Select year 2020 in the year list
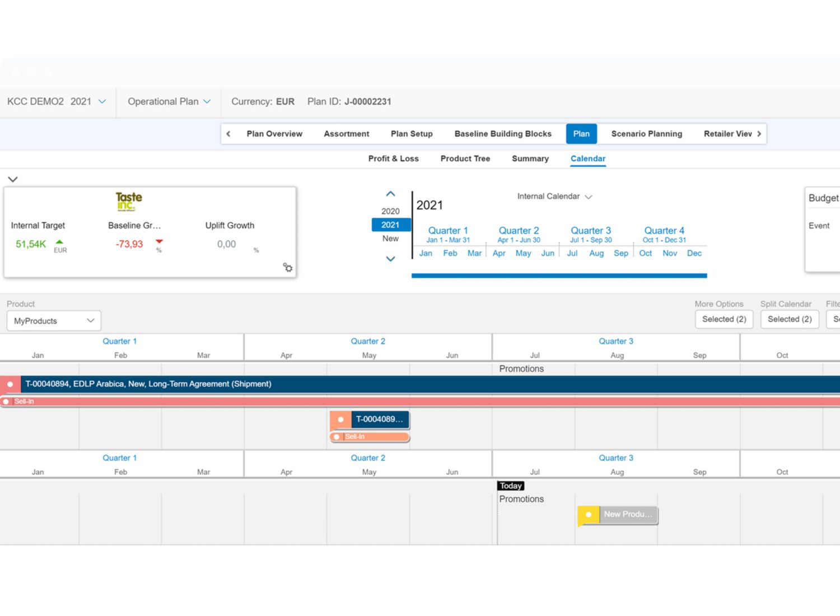 tap(390, 211)
